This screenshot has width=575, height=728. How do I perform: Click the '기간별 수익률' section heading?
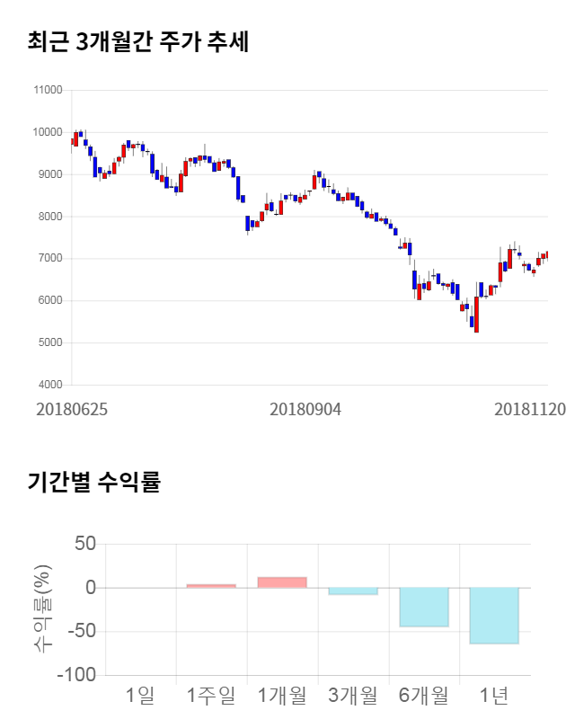pyautogui.click(x=93, y=482)
